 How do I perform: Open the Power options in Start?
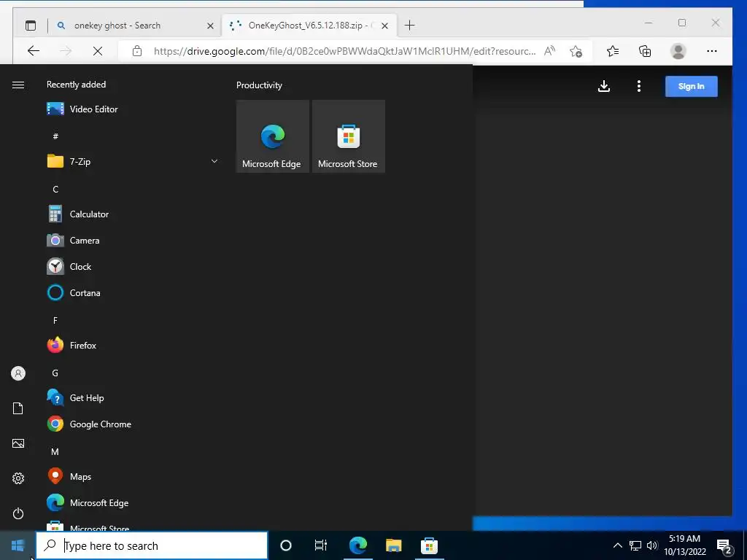pos(18,513)
